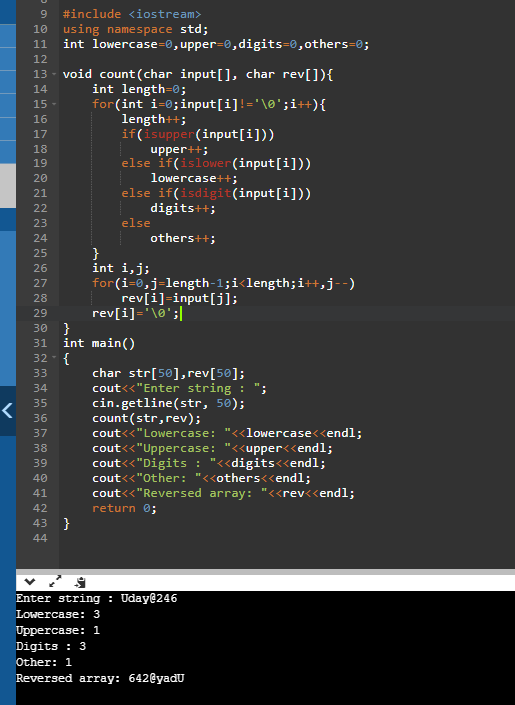Click the line 29 null terminator assignment
Image resolution: width=515 pixels, height=705 pixels.
click(135, 313)
